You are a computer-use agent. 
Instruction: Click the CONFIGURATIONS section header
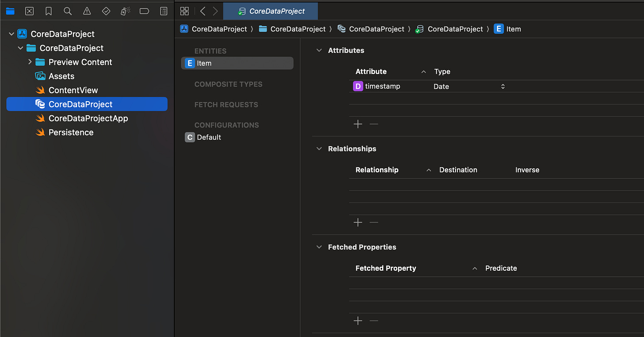(x=228, y=125)
